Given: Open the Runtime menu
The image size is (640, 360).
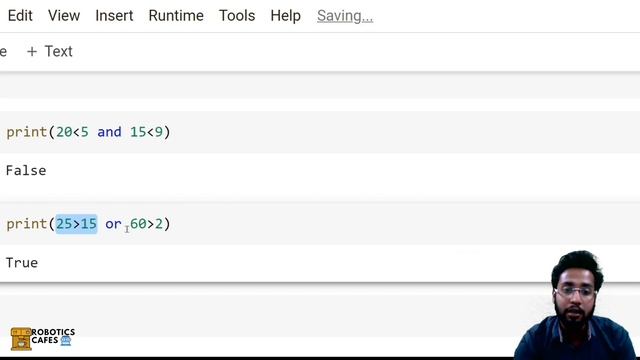Looking at the screenshot, I should (x=176, y=16).
